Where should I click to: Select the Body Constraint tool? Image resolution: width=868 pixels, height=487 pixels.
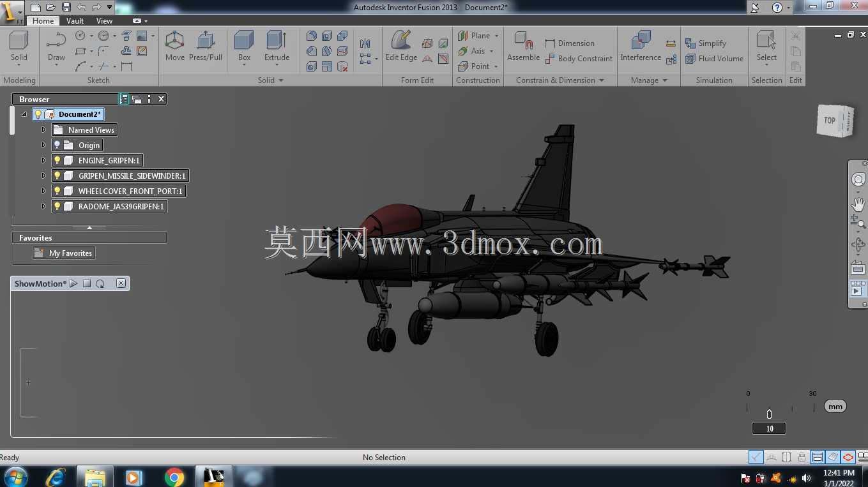click(x=579, y=59)
